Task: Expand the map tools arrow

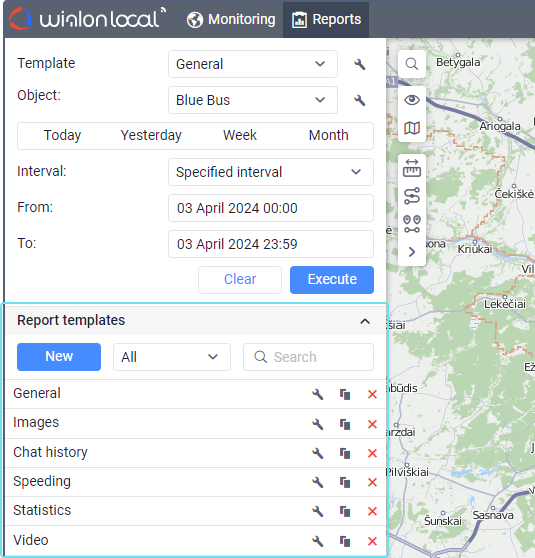Action: [x=412, y=252]
